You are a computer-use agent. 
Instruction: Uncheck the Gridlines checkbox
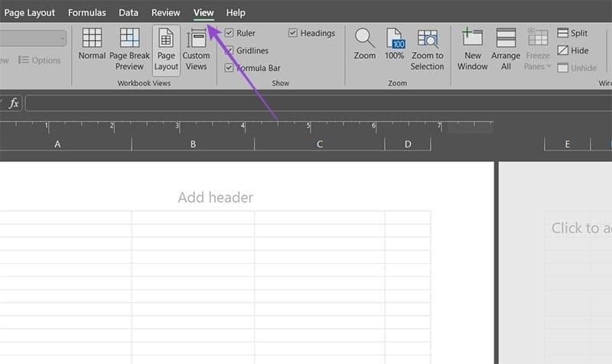click(x=229, y=50)
